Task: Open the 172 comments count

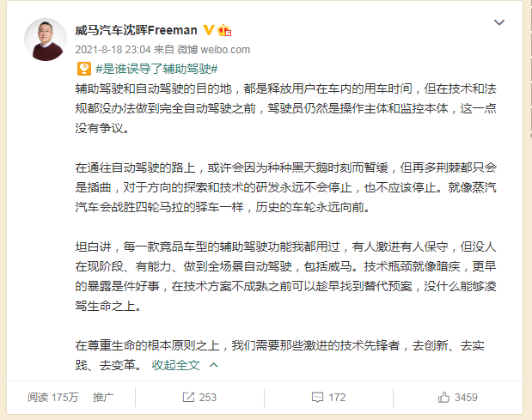Action: (x=337, y=398)
